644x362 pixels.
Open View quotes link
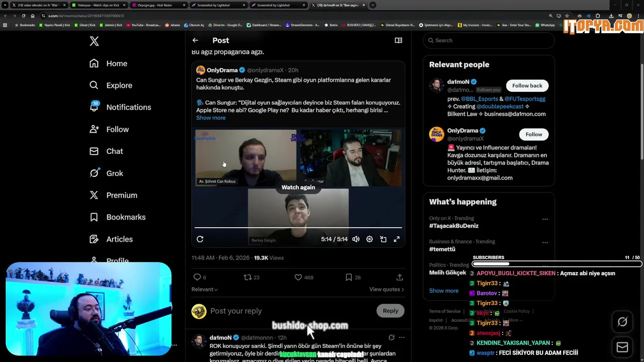coord(386,290)
